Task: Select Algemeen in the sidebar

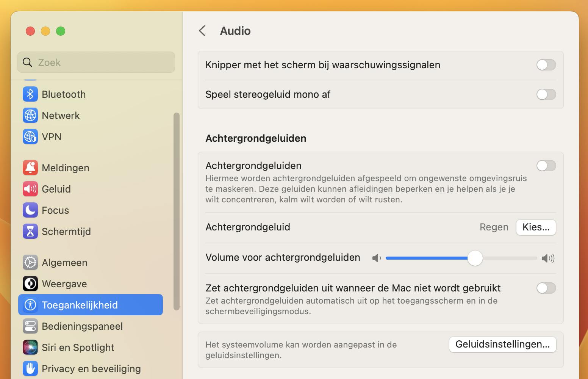Action: [64, 263]
